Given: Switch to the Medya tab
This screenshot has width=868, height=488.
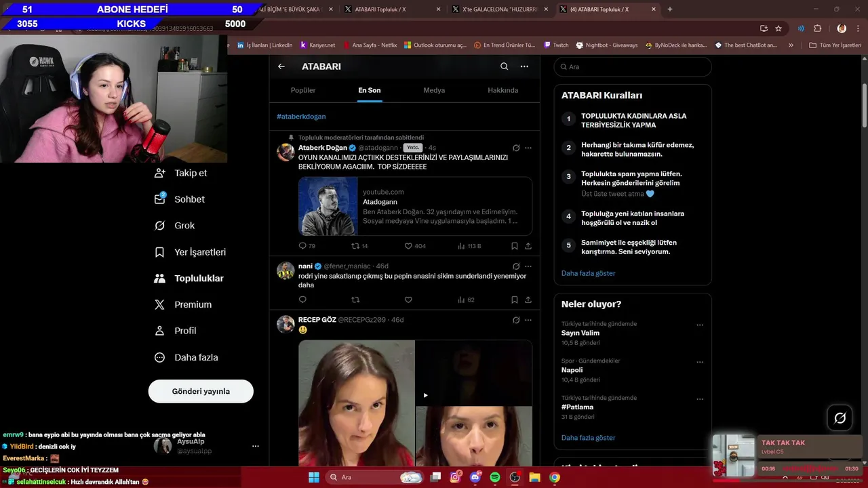Looking at the screenshot, I should pyautogui.click(x=434, y=90).
